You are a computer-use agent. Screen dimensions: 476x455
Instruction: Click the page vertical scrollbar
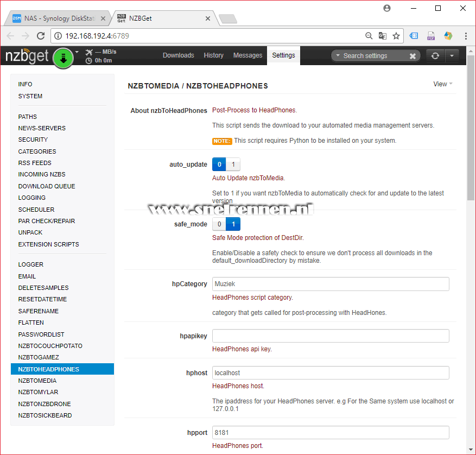click(471, 128)
